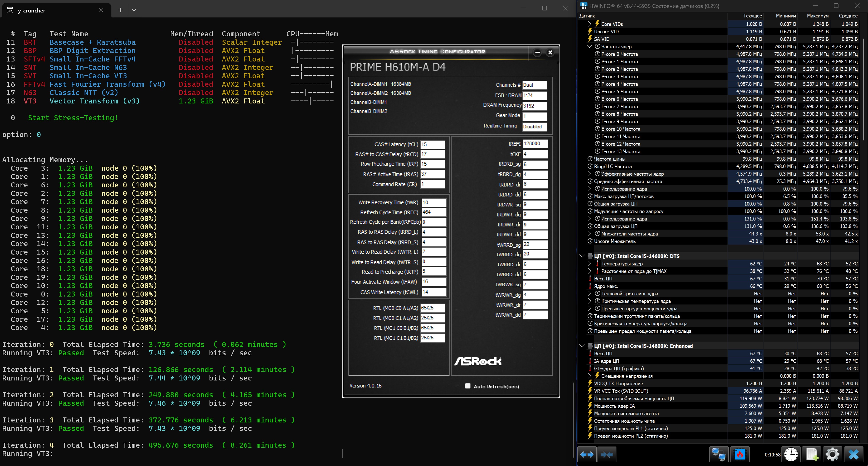Screen dimensions: 868x466
Task: Start logging with the document plus icon
Action: click(812, 454)
